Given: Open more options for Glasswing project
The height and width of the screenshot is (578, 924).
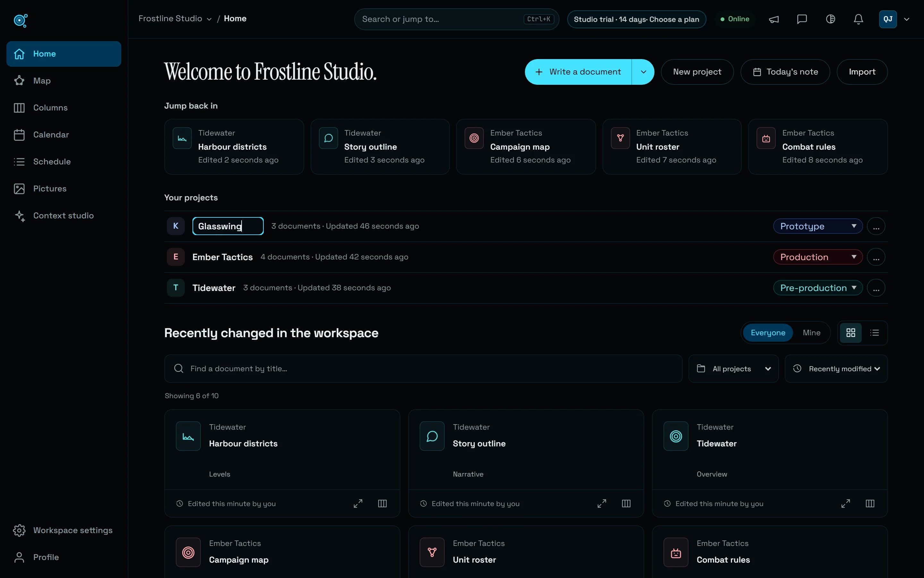Looking at the screenshot, I should (x=876, y=226).
